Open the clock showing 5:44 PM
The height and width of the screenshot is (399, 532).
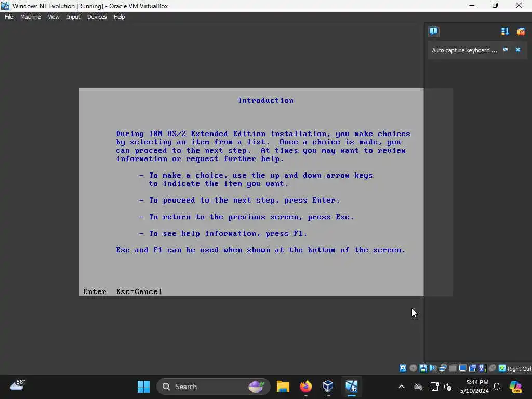pos(474,387)
